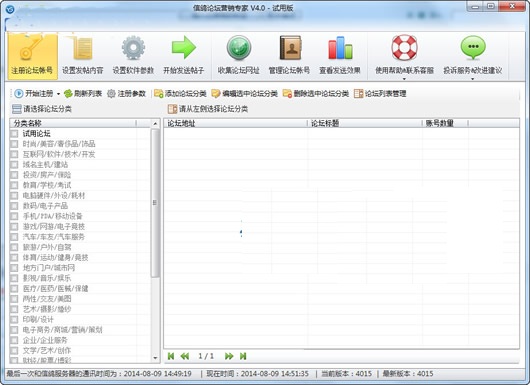Select the 旅游/户外/自驾 row label

point(47,247)
